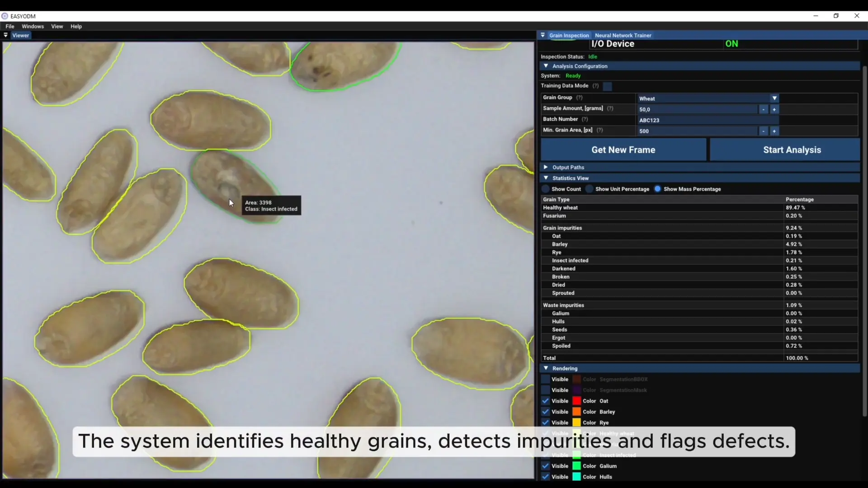The width and height of the screenshot is (868, 488).
Task: Select Show Unit Percentage radio option
Action: [x=590, y=189]
